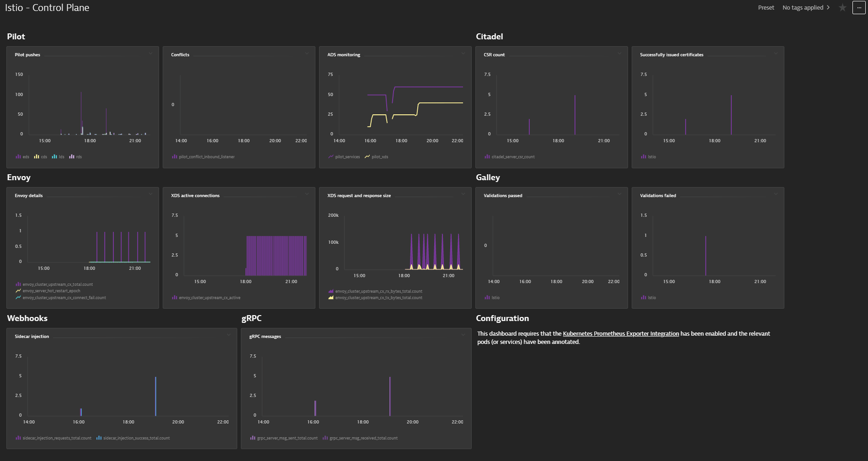This screenshot has width=868, height=461.
Task: Toggle sidecar_injection_requests_total.count legend entry
Action: pos(53,438)
